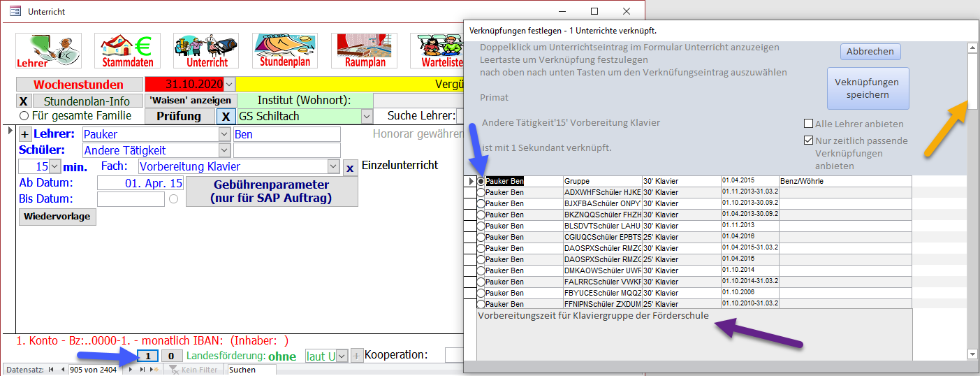Image resolution: width=980 pixels, height=376 pixels.
Task: Select 'Für gesamte Familie' radio button
Action: [x=24, y=116]
